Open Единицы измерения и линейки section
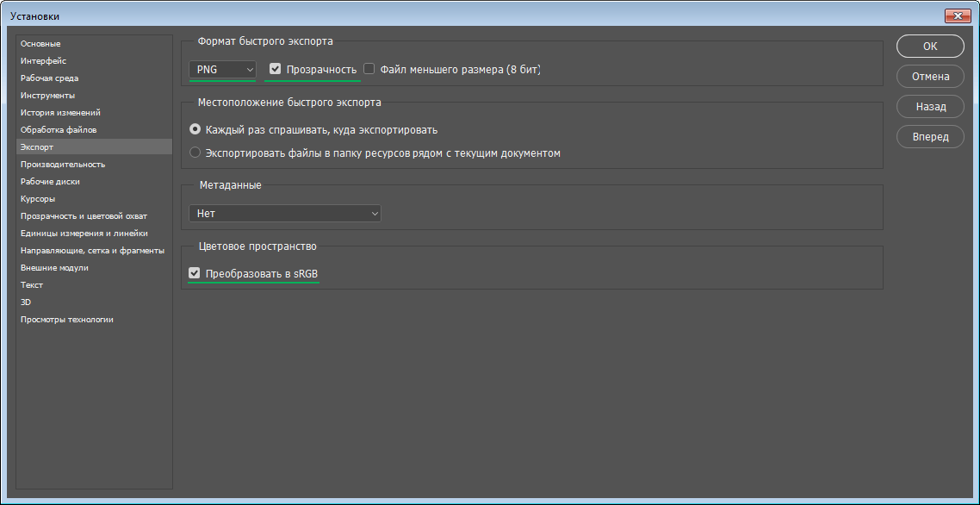Image resolution: width=980 pixels, height=505 pixels. [x=95, y=233]
